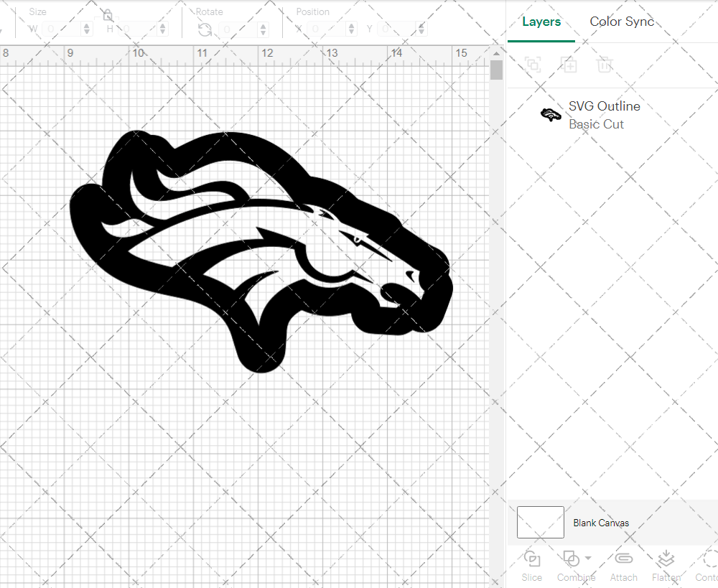
Task: Click the Position X input field
Action: 327,29
